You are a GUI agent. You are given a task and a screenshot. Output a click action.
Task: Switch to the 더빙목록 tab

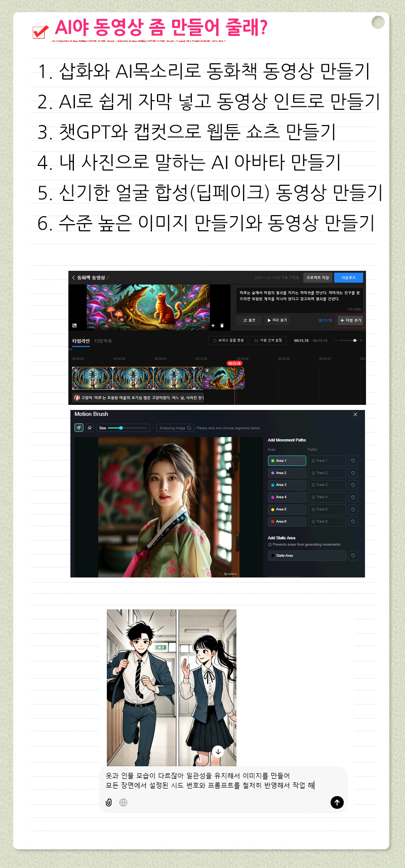tap(103, 341)
